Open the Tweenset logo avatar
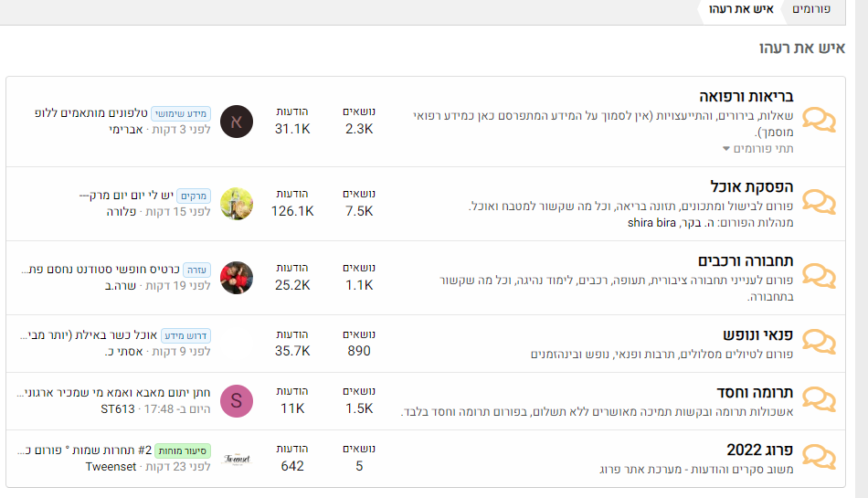Screen dimensions: 868x498 tap(237, 458)
